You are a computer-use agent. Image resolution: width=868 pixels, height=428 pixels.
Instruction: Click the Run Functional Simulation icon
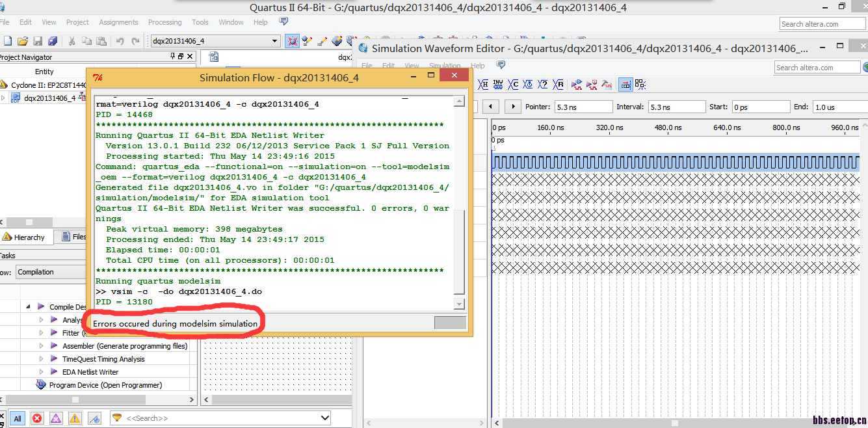pyautogui.click(x=577, y=84)
